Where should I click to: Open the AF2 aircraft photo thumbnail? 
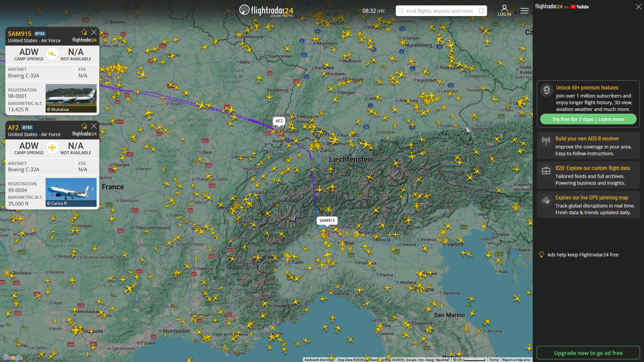tap(71, 192)
